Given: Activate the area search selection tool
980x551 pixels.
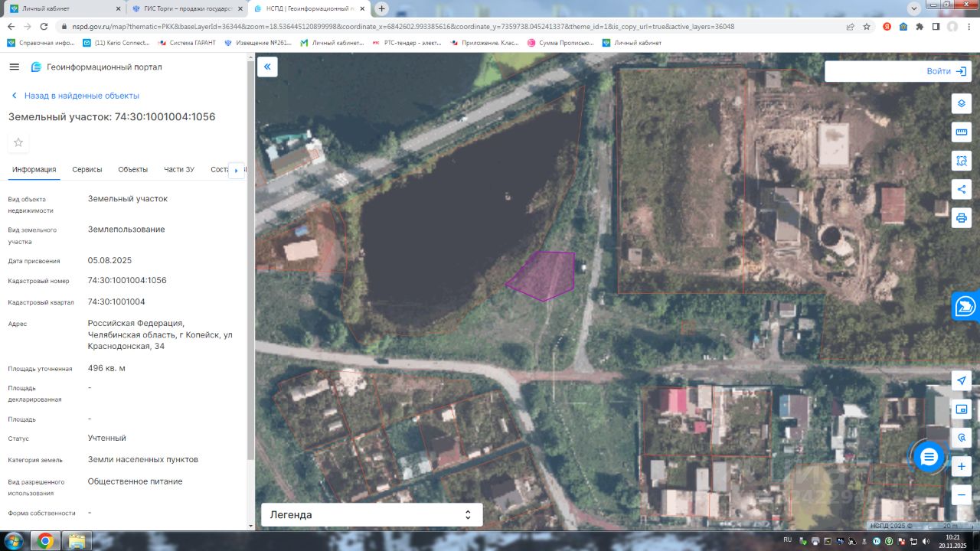Looking at the screenshot, I should pos(962,161).
